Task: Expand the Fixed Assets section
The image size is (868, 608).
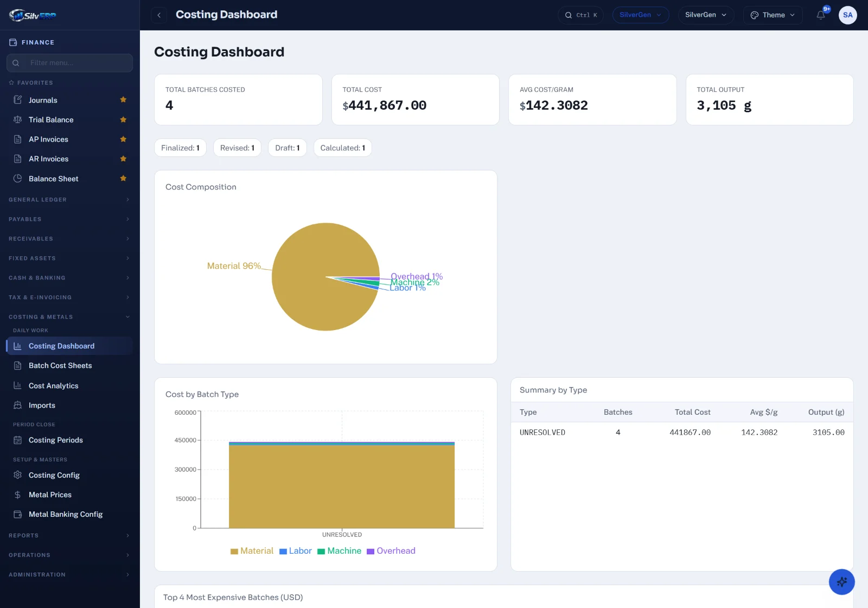Action: (x=70, y=258)
